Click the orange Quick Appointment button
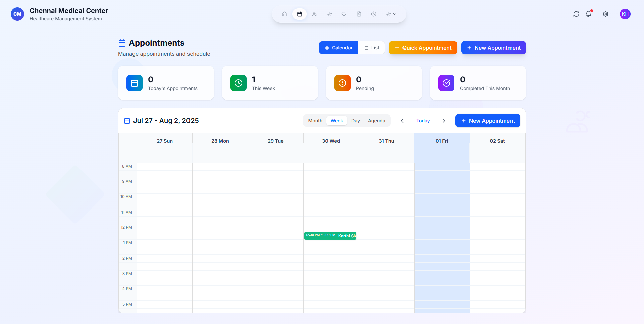 (423, 48)
